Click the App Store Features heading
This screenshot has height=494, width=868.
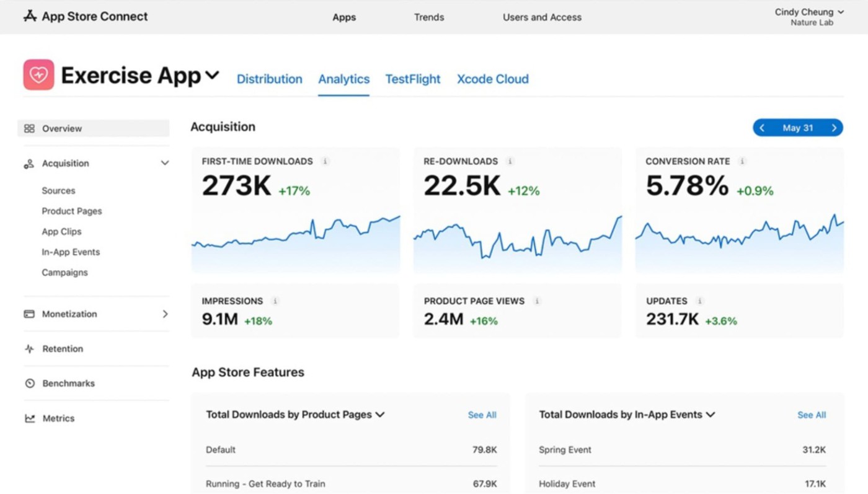pyautogui.click(x=248, y=373)
